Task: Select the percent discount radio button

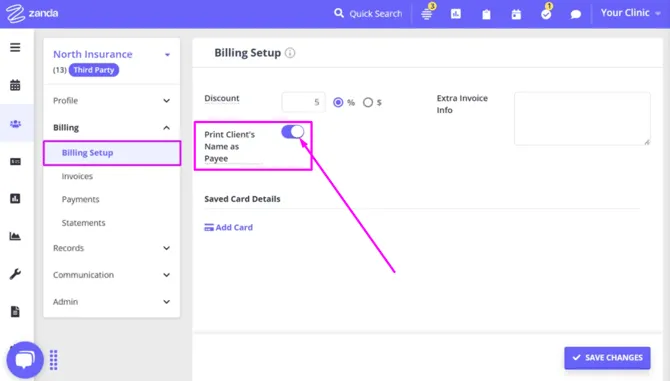Action: click(338, 103)
